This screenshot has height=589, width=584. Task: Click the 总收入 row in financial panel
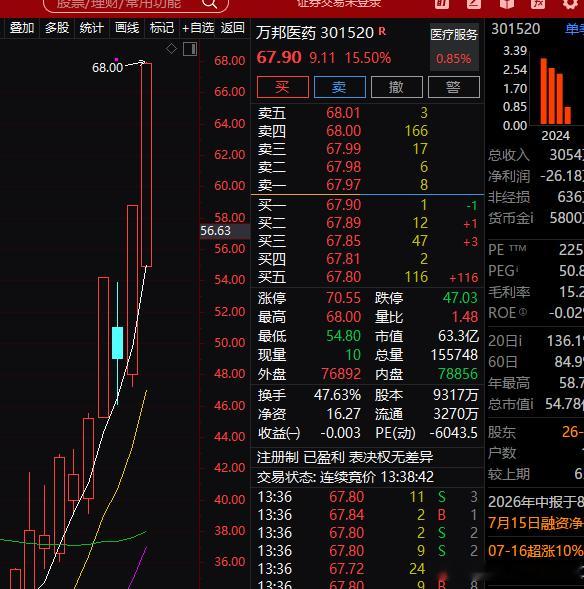point(536,154)
